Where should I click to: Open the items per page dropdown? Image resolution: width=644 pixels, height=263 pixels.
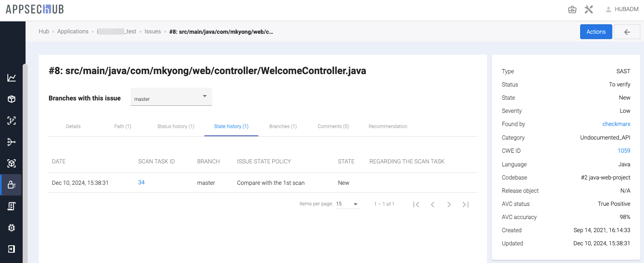(x=347, y=204)
